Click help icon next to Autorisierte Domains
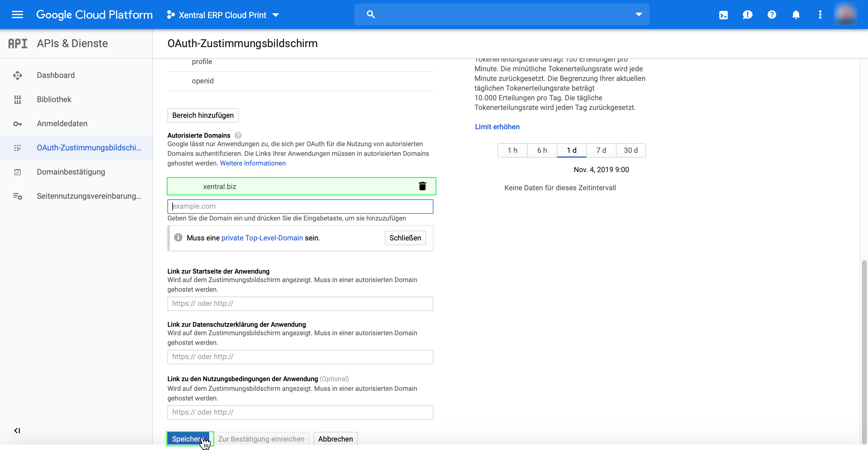The height and width of the screenshot is (450, 868). [x=238, y=135]
